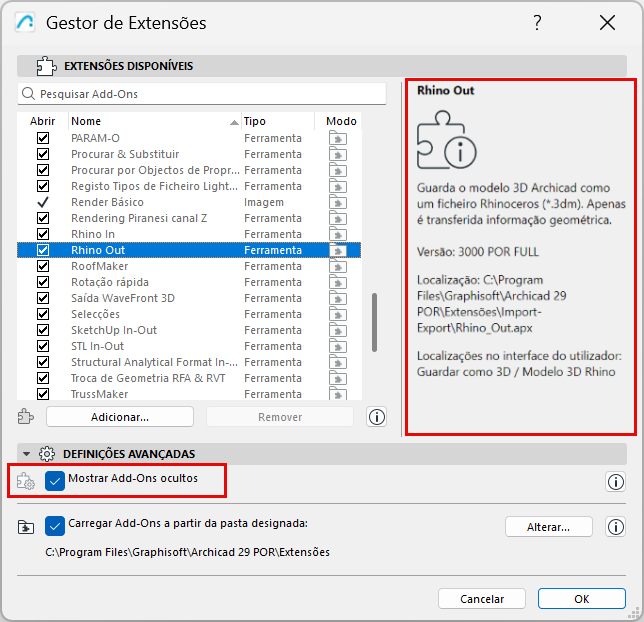The width and height of the screenshot is (644, 622).
Task: Click the puzzle icon beside Extensões Disponíveis
Action: point(46,66)
